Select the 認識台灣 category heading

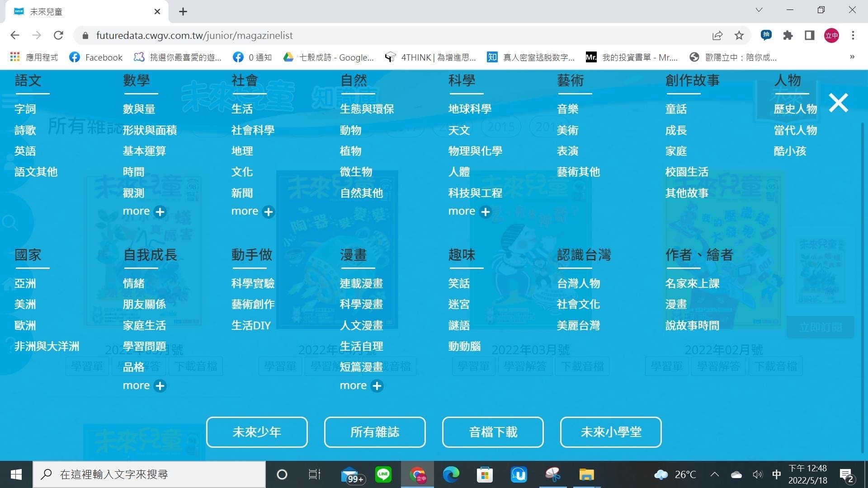[584, 255]
